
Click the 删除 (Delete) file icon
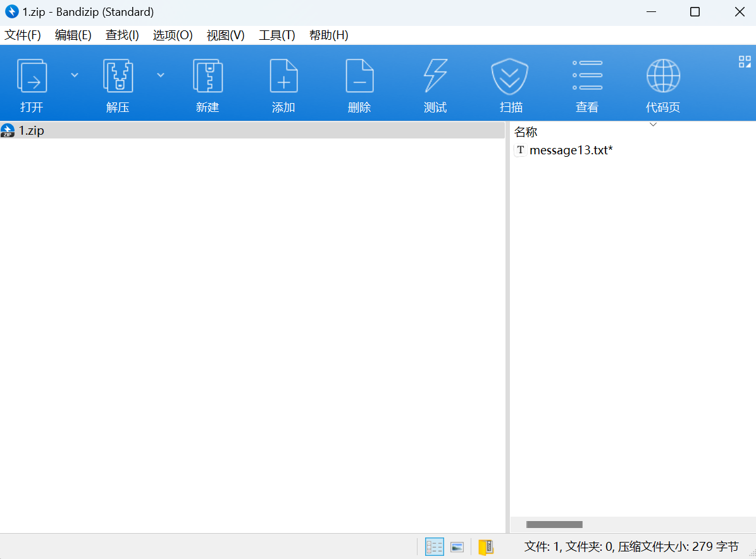[360, 76]
